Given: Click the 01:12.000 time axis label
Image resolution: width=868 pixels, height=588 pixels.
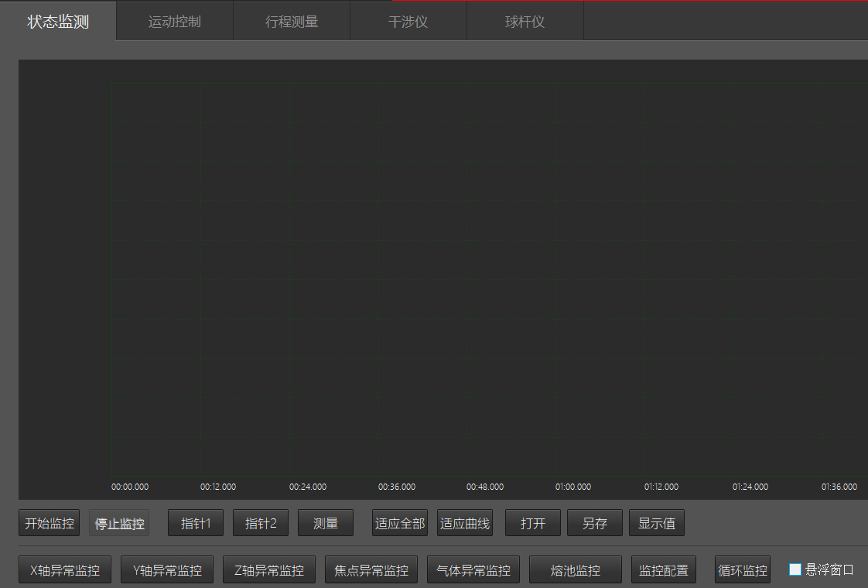Looking at the screenshot, I should [x=661, y=487].
